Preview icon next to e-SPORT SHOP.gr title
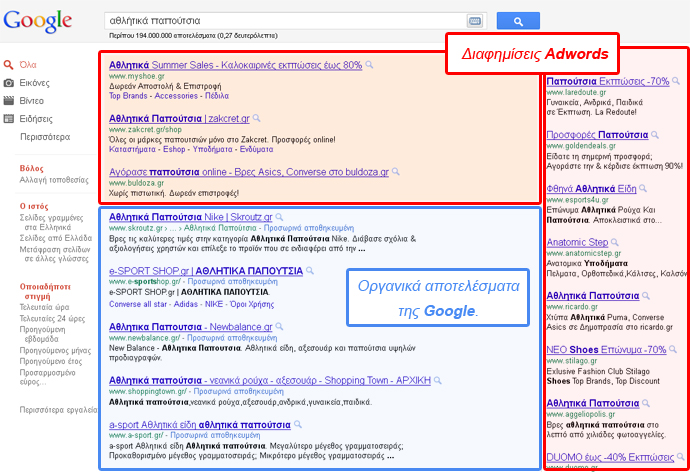Screen dimensions: 690x472 click(310, 271)
